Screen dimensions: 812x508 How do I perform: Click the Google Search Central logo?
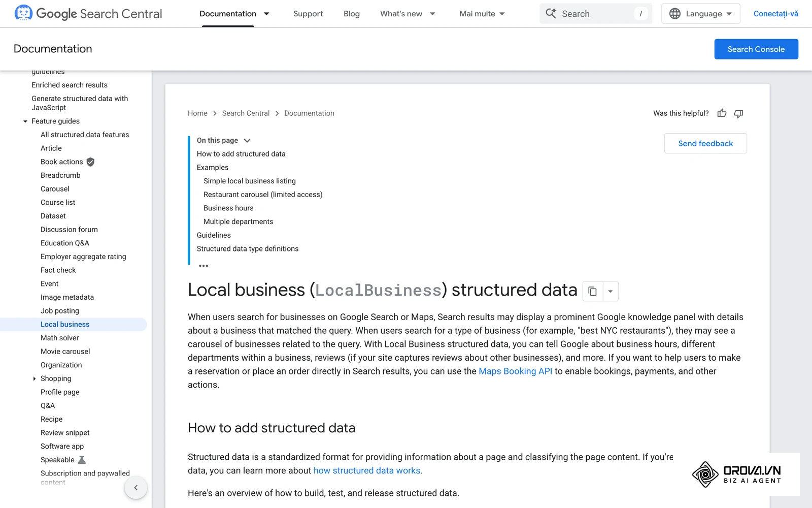(x=88, y=14)
